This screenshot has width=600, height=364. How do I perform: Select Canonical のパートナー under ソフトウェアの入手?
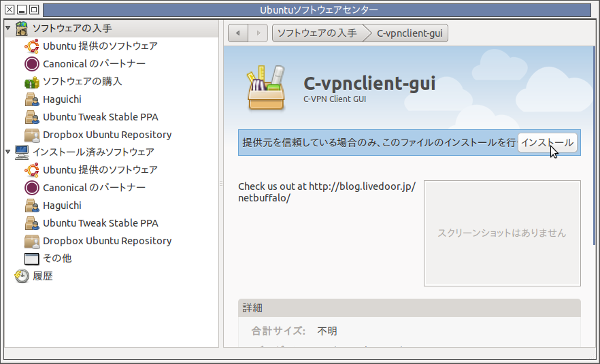pos(94,64)
